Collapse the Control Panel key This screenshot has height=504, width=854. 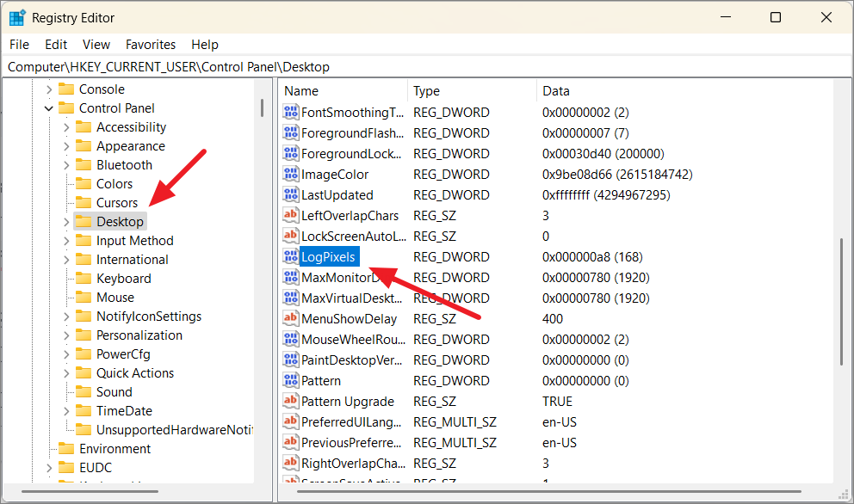tap(49, 108)
